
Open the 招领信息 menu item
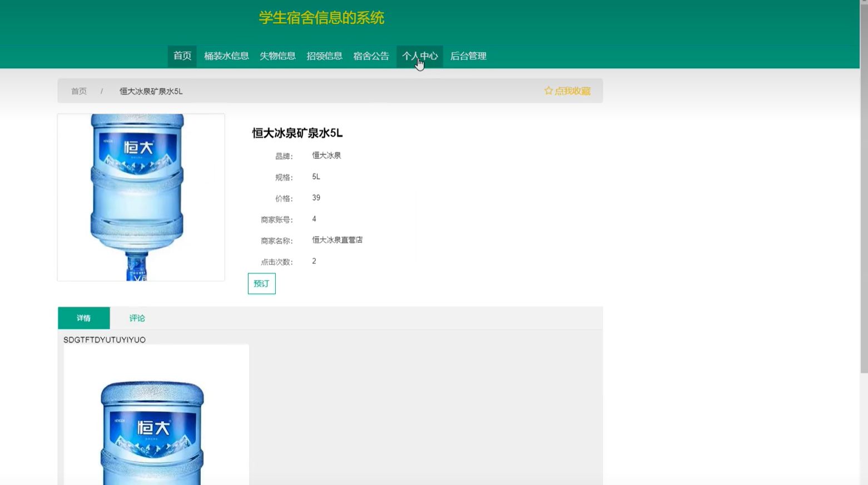click(x=324, y=56)
